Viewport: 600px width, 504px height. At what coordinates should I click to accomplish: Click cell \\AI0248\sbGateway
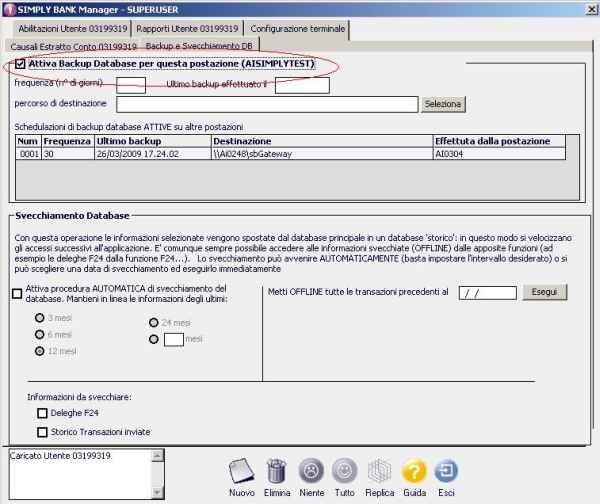coord(322,154)
